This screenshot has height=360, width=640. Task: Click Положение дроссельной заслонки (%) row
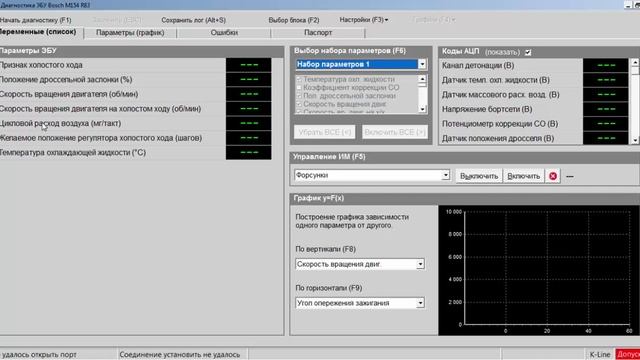136,80
